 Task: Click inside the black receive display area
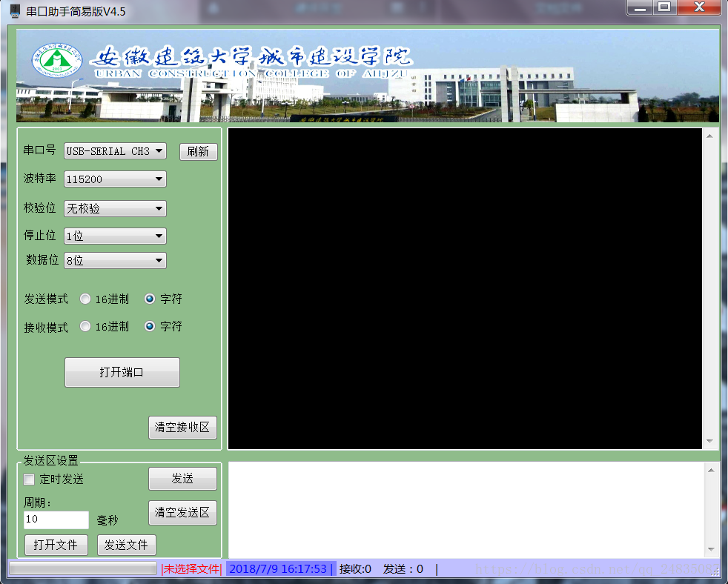465,288
